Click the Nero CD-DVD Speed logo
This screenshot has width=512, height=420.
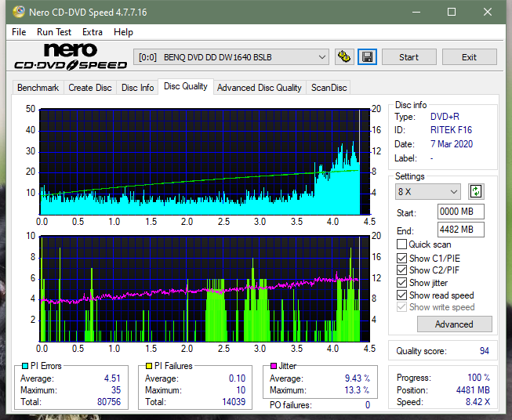coord(71,56)
